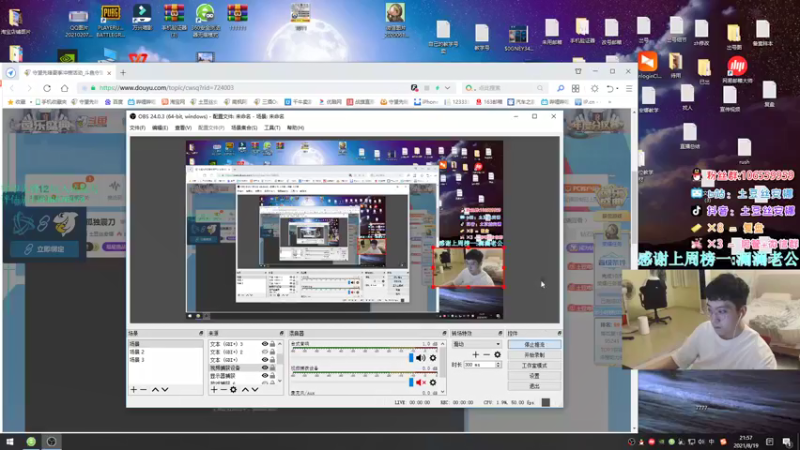Toggle visibility of 文本 (GDI+) source
Screen dimensions: 800x450
pyautogui.click(x=264, y=360)
